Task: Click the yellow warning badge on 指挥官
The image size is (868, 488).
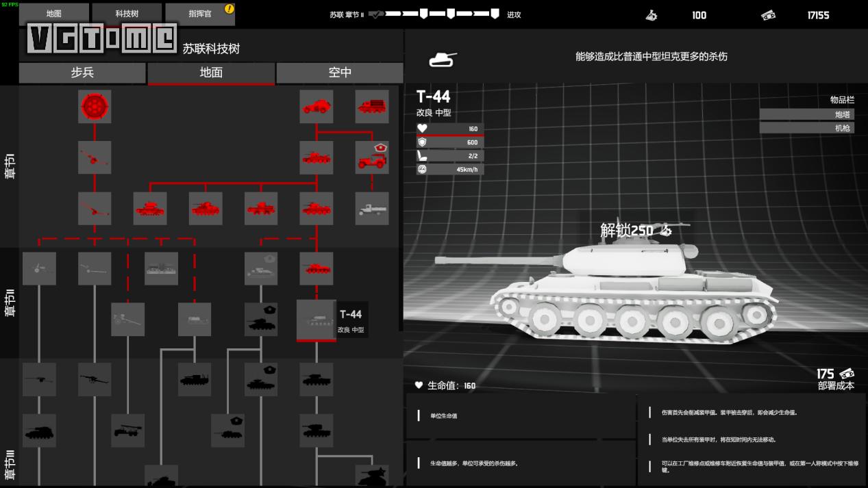Action: [x=230, y=9]
